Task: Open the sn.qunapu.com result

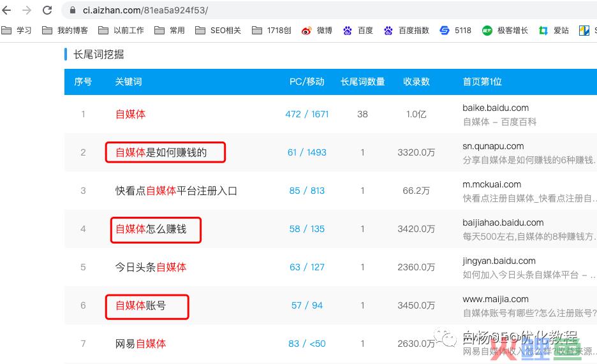Action: point(493,146)
